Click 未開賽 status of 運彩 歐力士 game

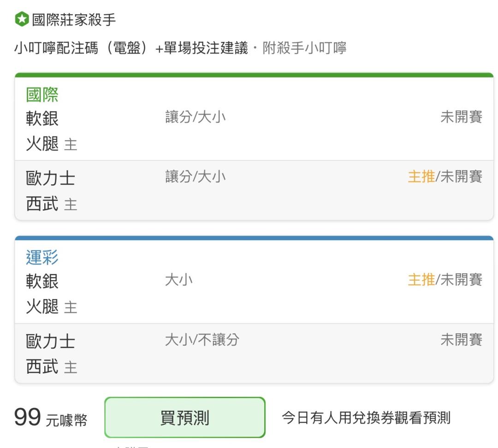(462, 339)
